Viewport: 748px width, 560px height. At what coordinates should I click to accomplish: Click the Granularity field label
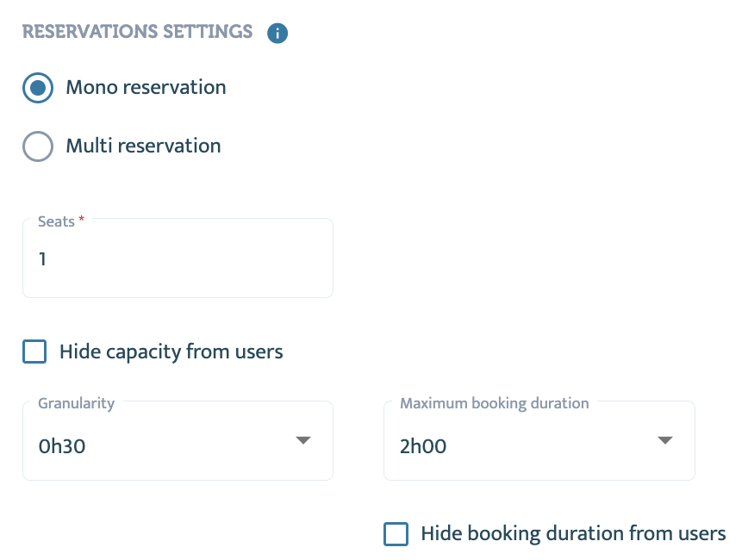(77, 403)
